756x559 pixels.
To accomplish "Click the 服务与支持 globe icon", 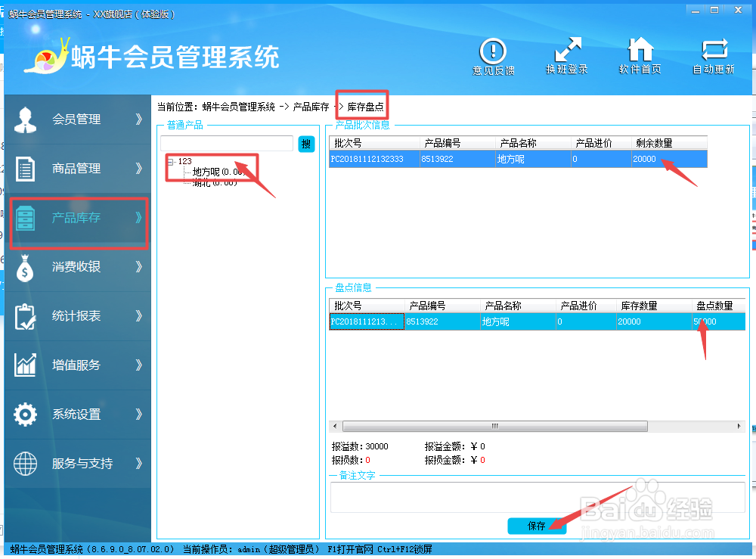I will [25, 464].
